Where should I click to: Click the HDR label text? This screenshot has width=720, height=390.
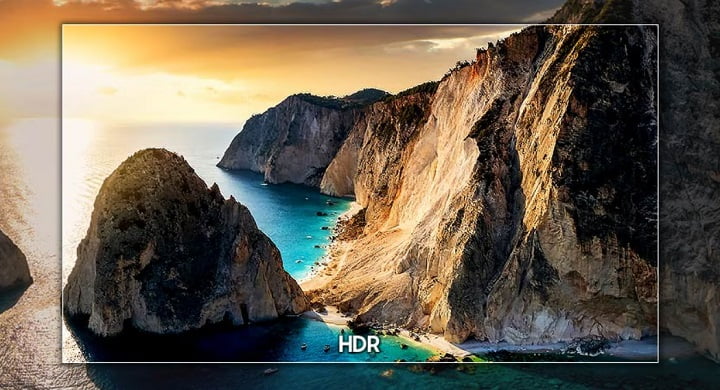click(359, 344)
